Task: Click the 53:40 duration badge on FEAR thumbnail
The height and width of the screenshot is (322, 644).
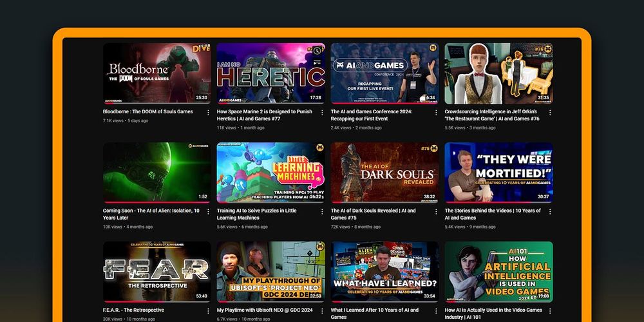Action: tap(201, 296)
